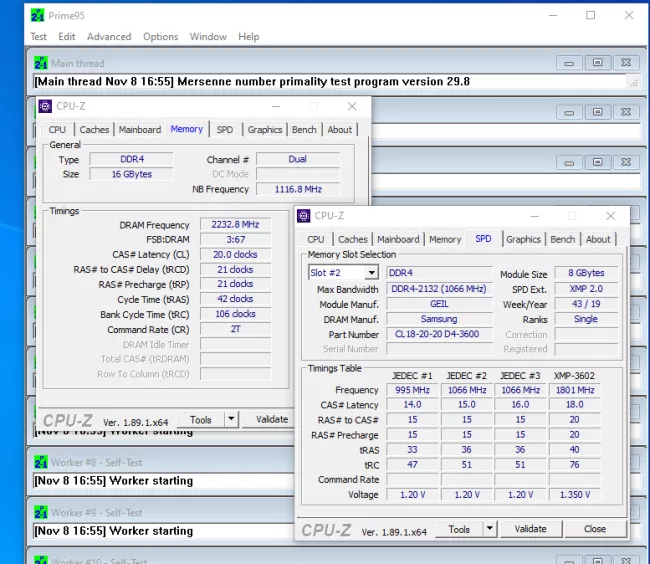Select Mainboard tab in the back CPU-Z window
This screenshot has height=564, width=650.
pos(140,129)
